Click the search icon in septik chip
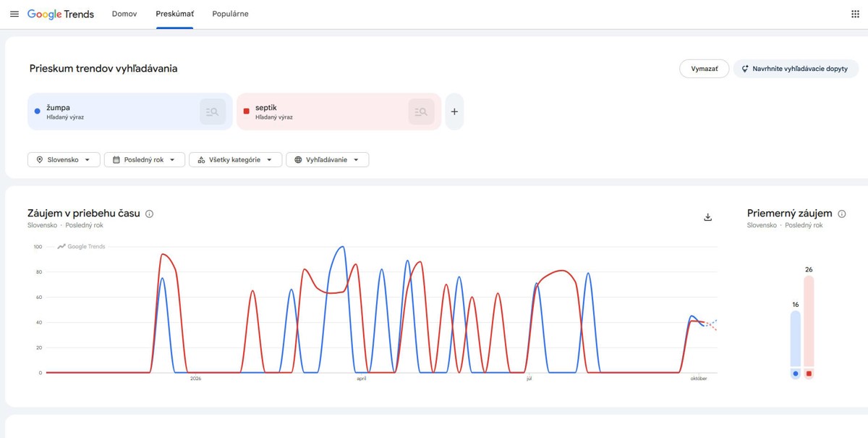 pyautogui.click(x=421, y=111)
